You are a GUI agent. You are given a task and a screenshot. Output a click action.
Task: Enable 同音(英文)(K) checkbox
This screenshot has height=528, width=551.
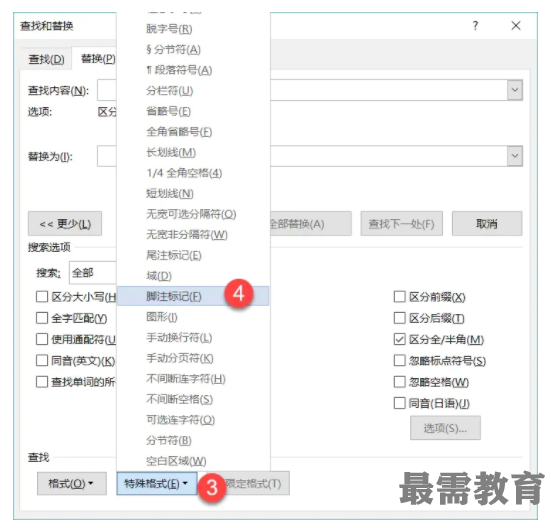(x=42, y=360)
